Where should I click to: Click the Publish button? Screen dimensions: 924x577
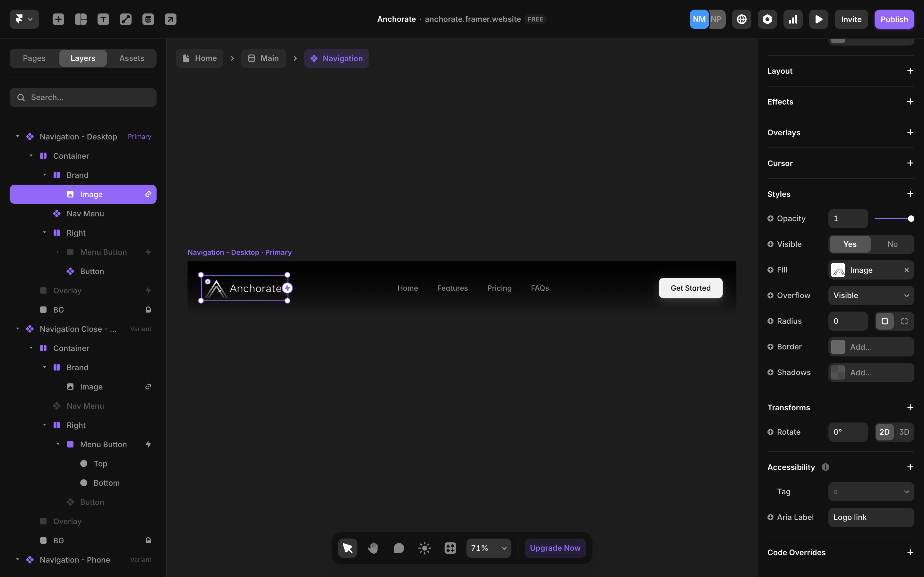point(894,19)
